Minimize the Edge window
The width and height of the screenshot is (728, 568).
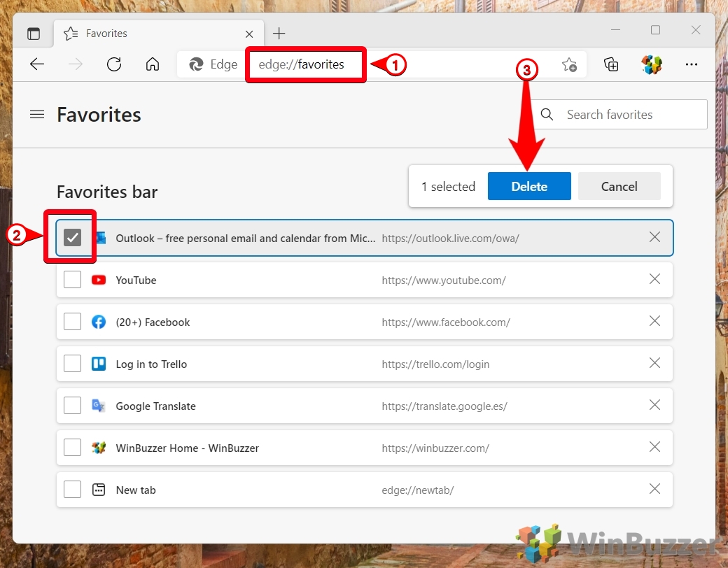(615, 30)
